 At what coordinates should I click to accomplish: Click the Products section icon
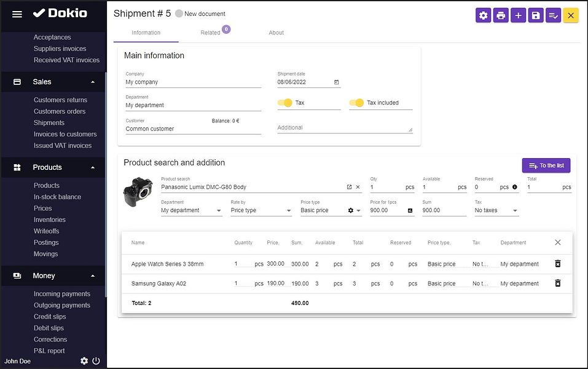click(x=17, y=167)
